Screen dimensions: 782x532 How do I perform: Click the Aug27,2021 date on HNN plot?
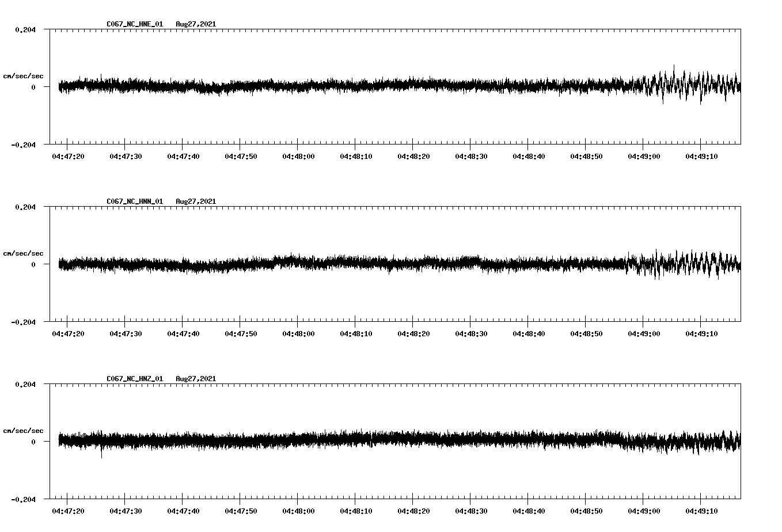(x=196, y=202)
